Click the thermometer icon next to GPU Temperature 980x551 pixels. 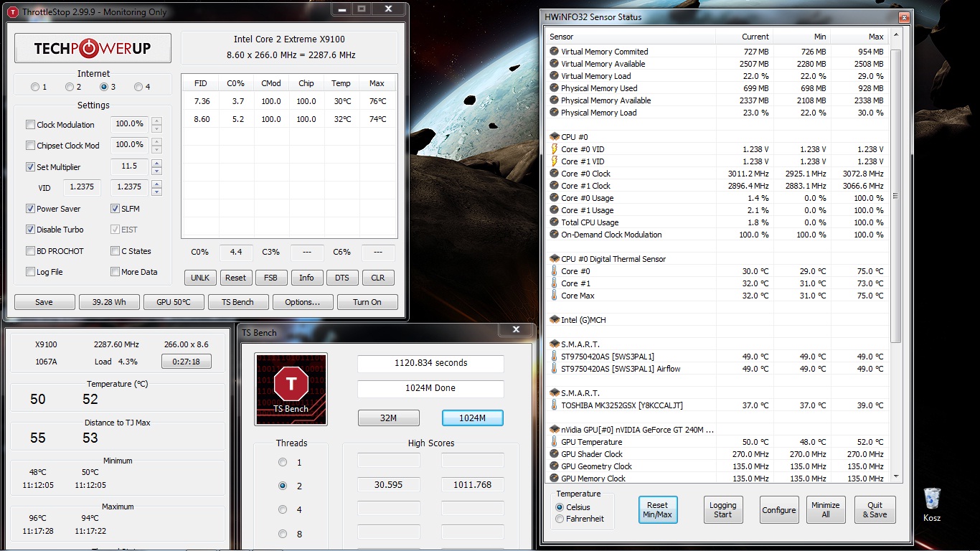point(554,442)
